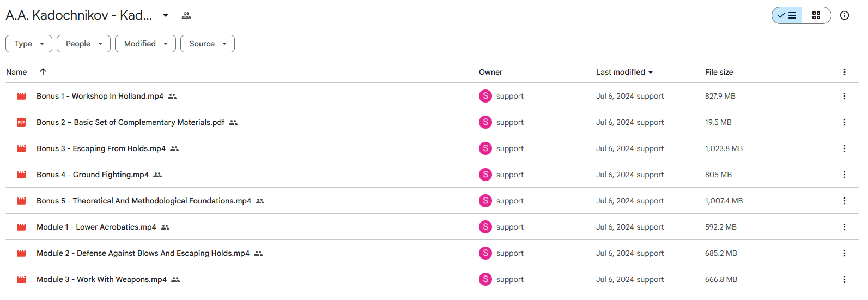Click video icon of Bonus 4 Ground Fighting
The height and width of the screenshot is (300, 868).
click(x=21, y=175)
